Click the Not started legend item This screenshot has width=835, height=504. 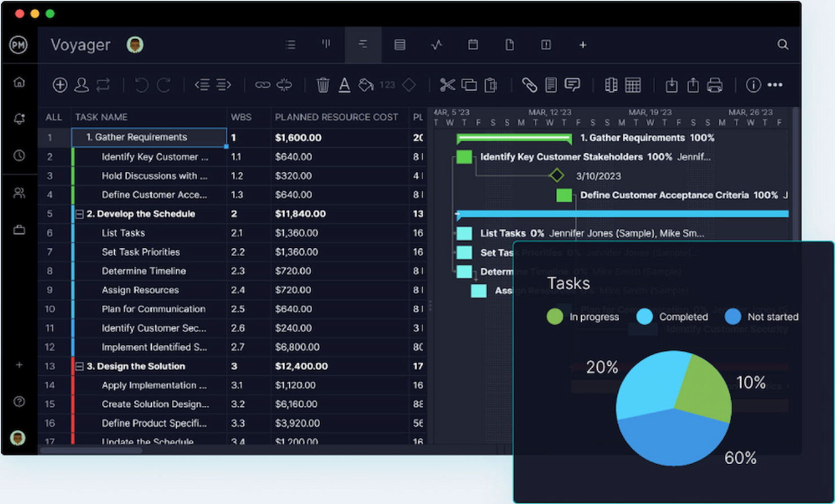point(761,317)
